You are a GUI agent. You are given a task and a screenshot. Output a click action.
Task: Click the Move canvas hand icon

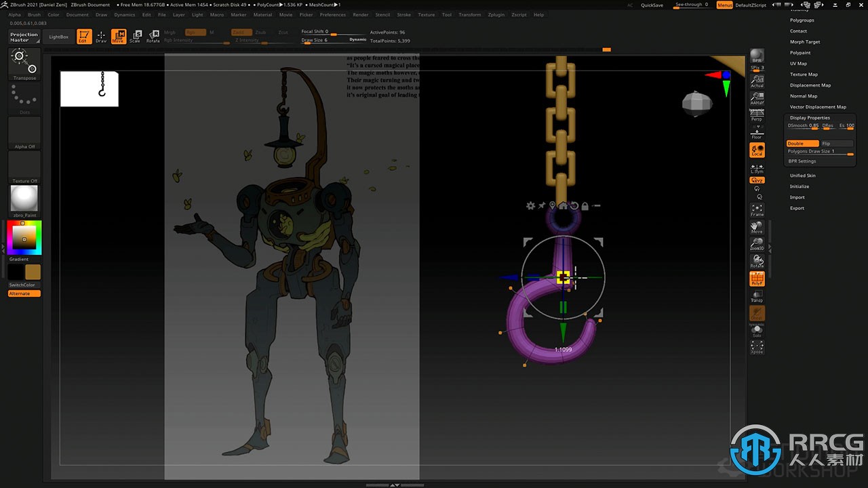click(757, 227)
